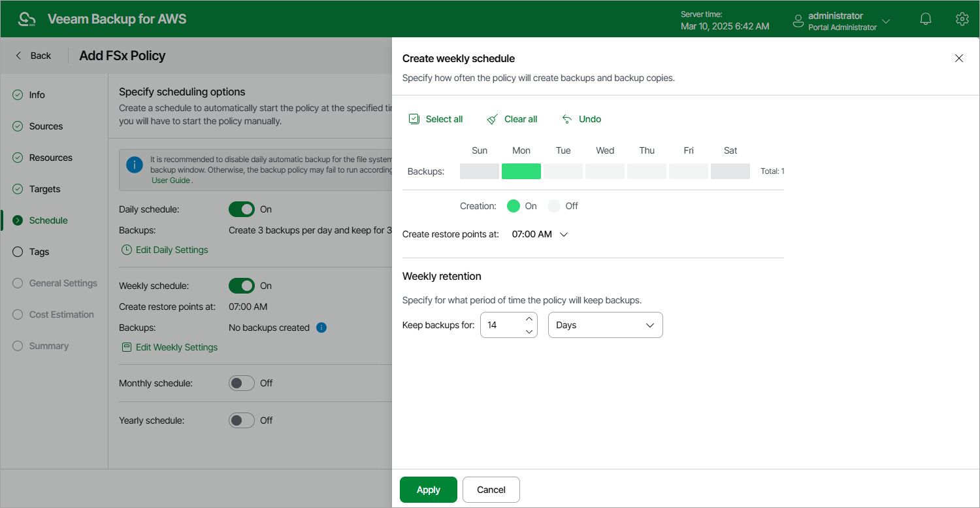Click the Veeam Backup for AWS logo

point(27,19)
